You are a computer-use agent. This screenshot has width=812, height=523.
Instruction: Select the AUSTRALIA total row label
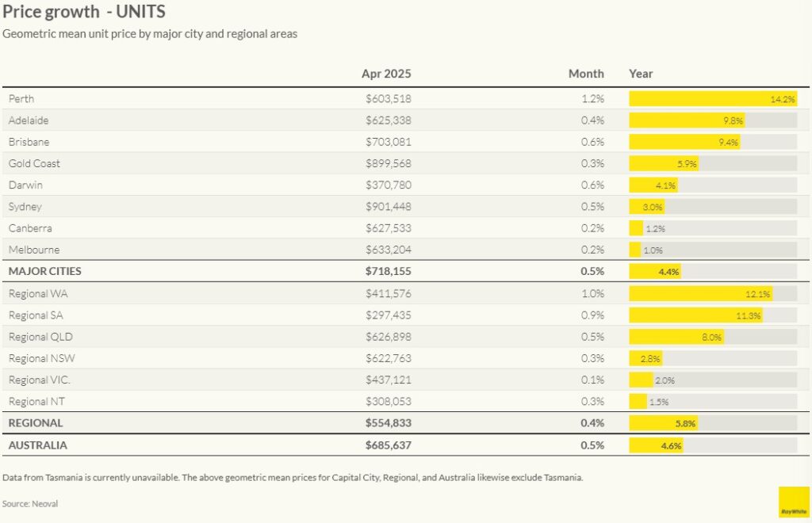click(37, 445)
